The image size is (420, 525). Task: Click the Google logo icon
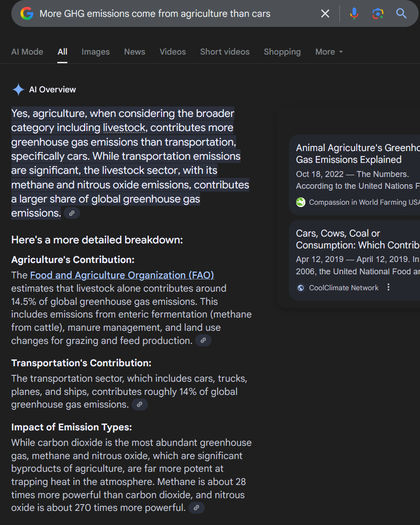point(27,13)
